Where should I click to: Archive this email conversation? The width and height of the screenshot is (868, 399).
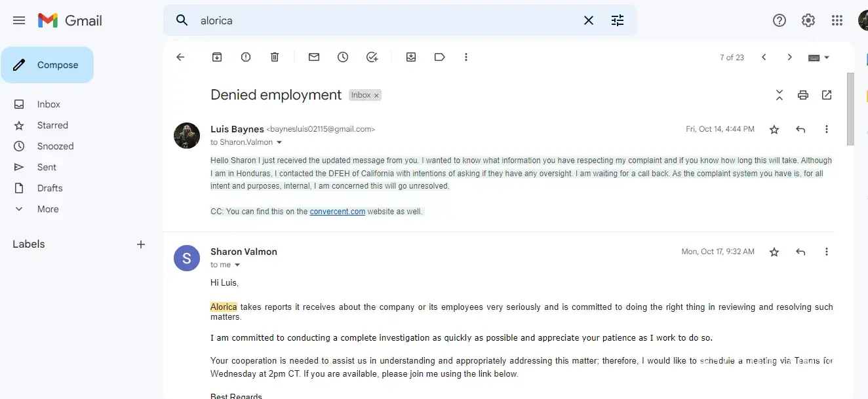click(x=217, y=57)
